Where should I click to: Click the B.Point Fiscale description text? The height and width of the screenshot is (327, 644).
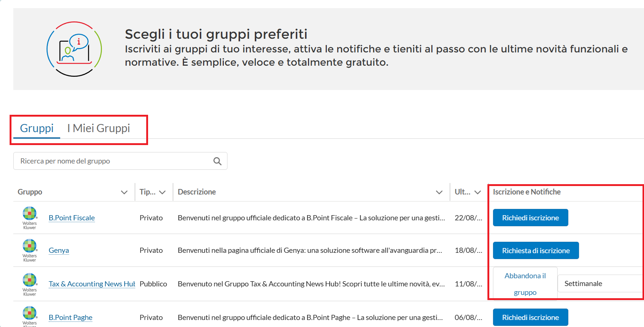point(311,218)
